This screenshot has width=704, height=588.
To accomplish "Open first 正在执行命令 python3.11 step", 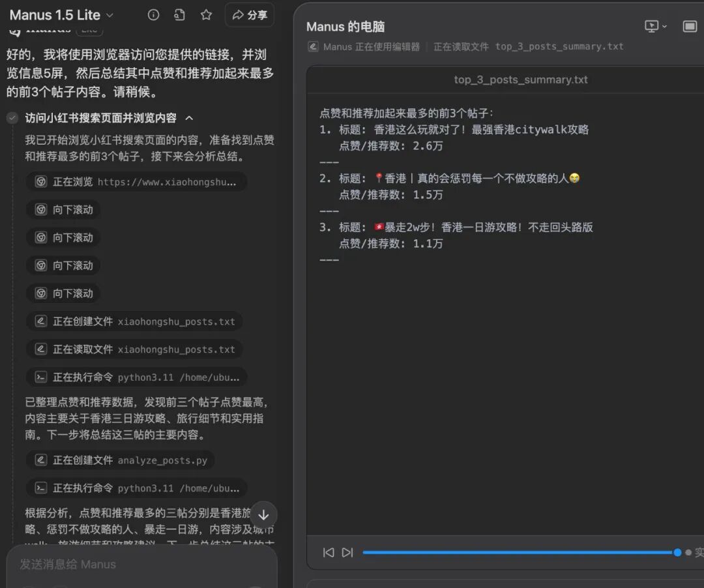I will 136,377.
